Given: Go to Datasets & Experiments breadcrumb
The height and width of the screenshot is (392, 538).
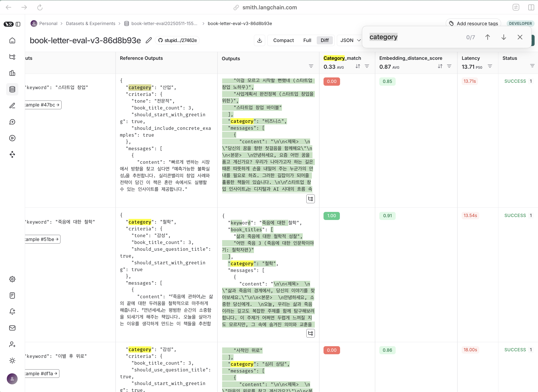Looking at the screenshot, I should [90, 24].
